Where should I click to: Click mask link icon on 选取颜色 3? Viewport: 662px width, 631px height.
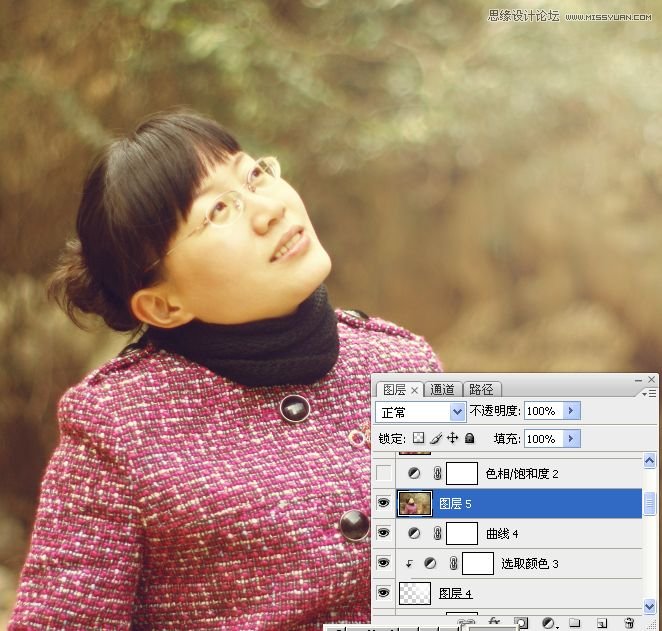tap(453, 563)
